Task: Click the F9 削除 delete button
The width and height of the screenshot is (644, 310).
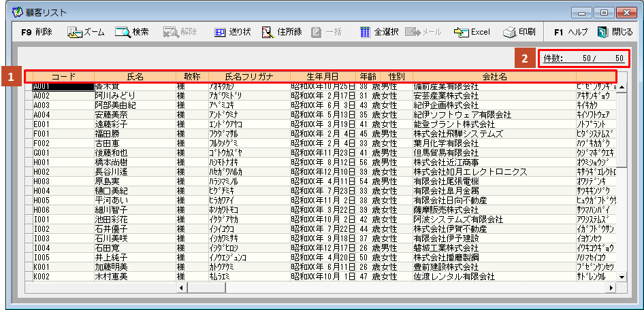Action: pyautogui.click(x=37, y=32)
